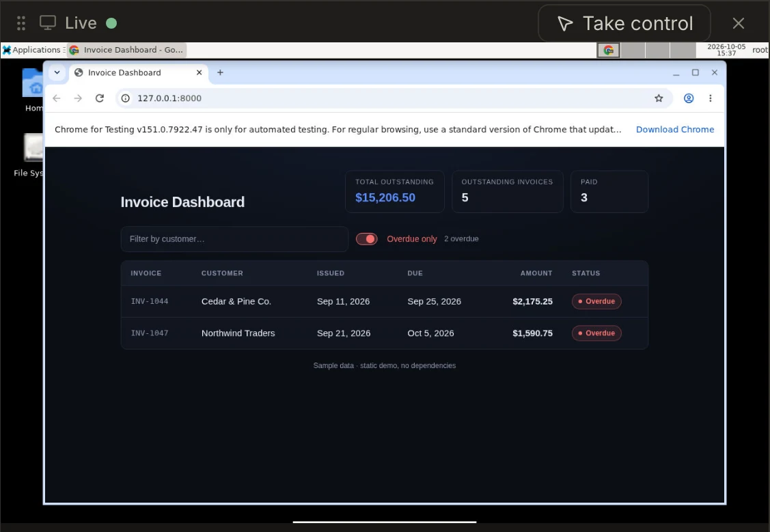The width and height of the screenshot is (770, 532).
Task: Click the Outstanding Invoices card showing 5
Action: click(507, 191)
